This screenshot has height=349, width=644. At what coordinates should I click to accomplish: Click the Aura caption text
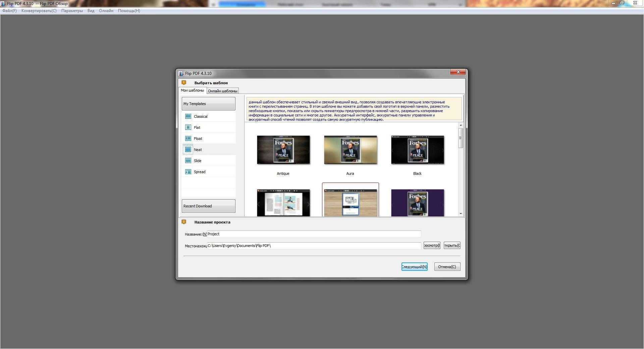tap(350, 173)
